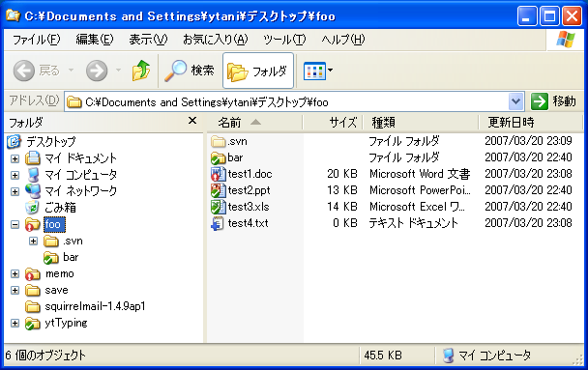Expand the save tree node
This screenshot has width=588, height=370.
point(15,290)
